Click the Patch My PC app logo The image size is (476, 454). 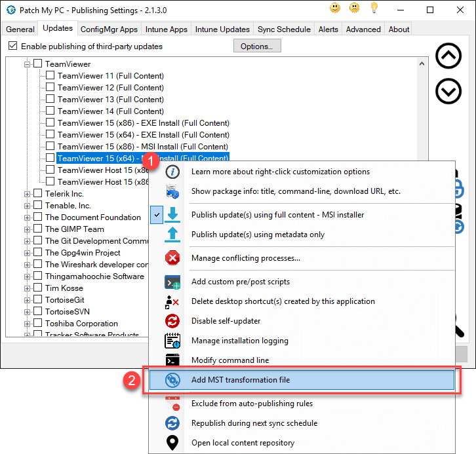(11, 10)
